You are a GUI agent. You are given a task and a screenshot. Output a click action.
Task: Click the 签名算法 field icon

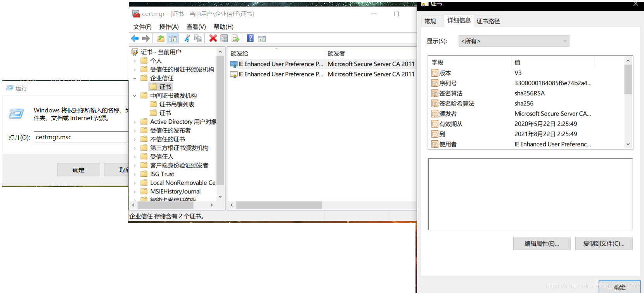pos(435,93)
